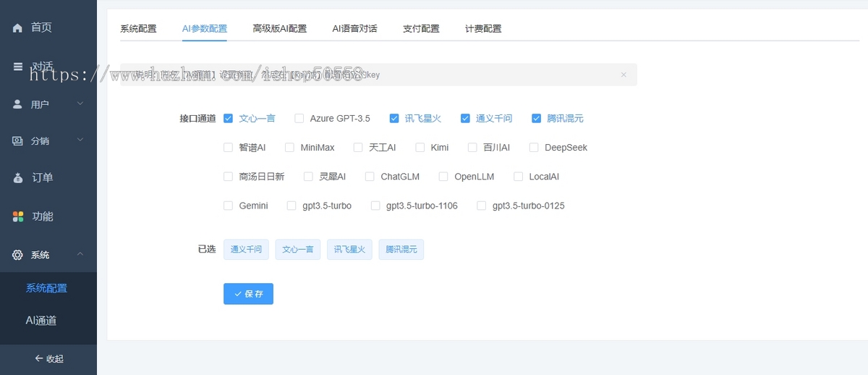Check the OpenLLM checkbox
868x375 pixels.
coord(443,176)
